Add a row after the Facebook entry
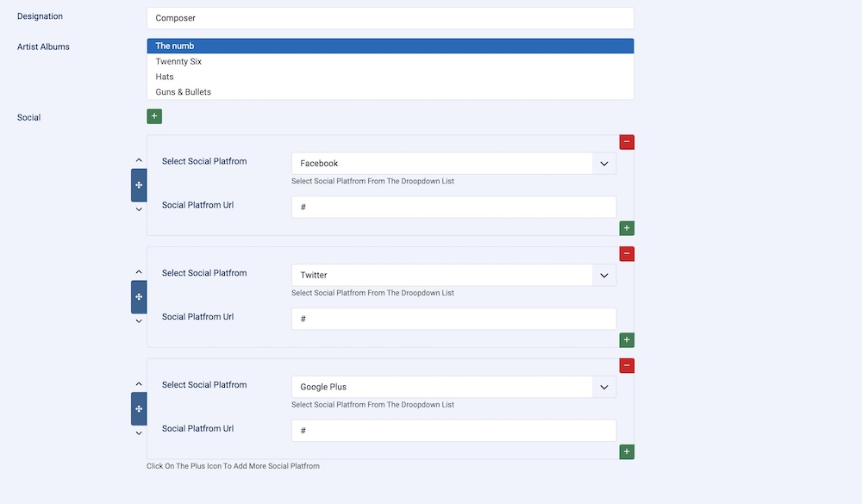 627,228
